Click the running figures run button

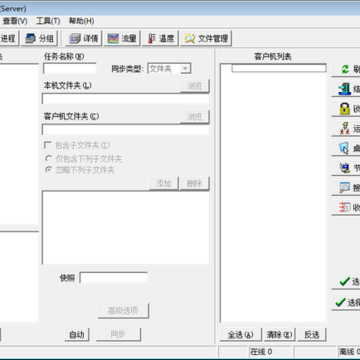[x=345, y=128]
